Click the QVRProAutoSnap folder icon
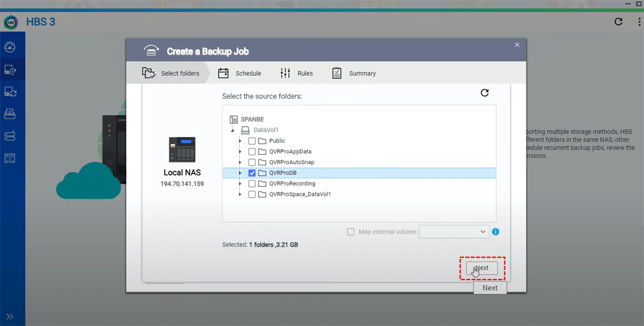The image size is (644, 326). (x=262, y=162)
